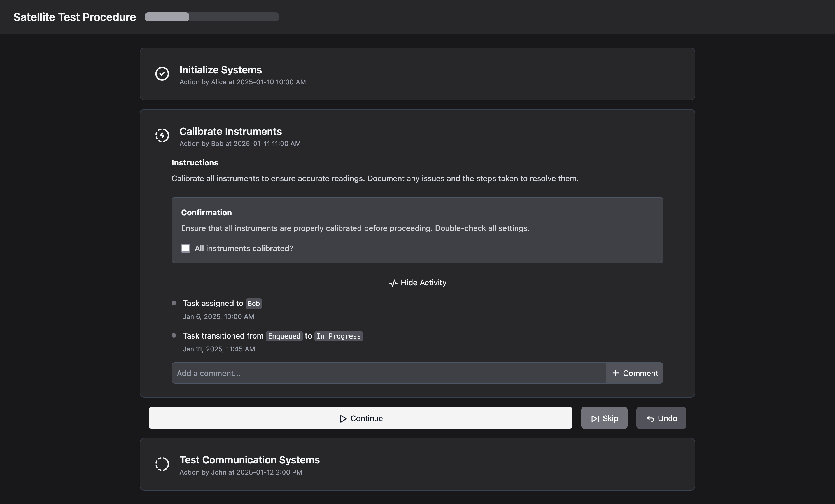Click the progress bar next to the title

click(211, 17)
